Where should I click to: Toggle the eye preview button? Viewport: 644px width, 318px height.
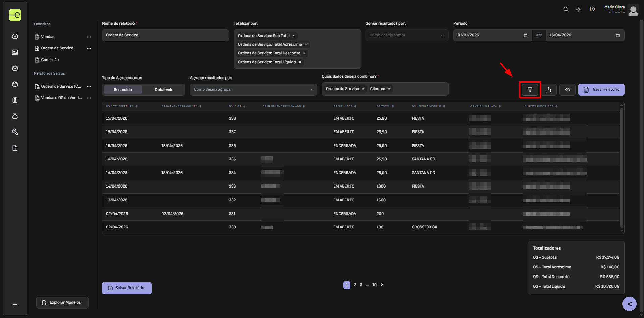pos(567,90)
